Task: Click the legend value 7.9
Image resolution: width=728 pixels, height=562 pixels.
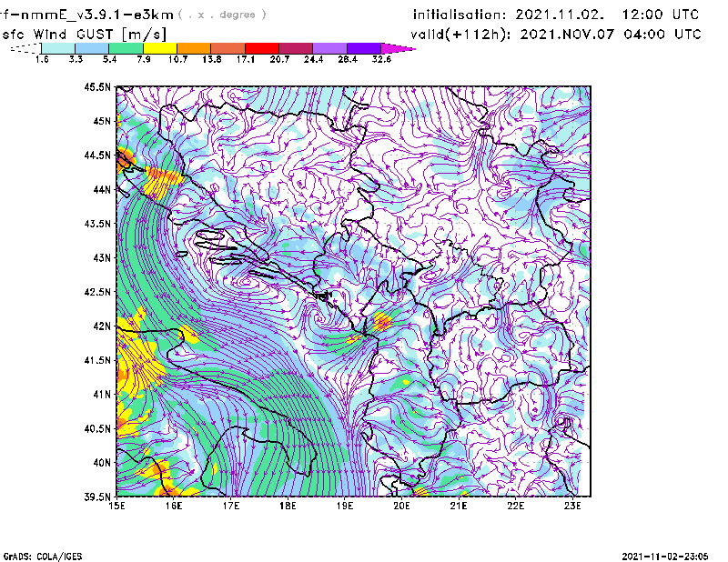Action: click(144, 59)
